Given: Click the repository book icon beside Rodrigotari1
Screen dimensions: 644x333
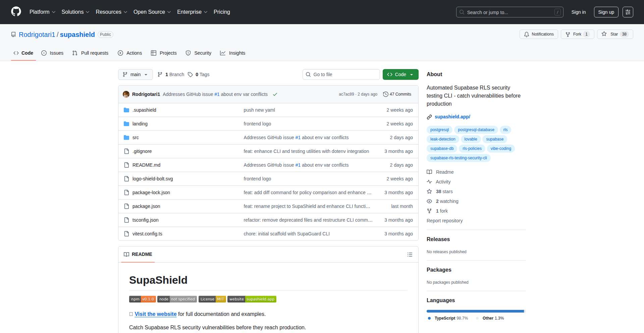Looking at the screenshot, I should (13, 35).
